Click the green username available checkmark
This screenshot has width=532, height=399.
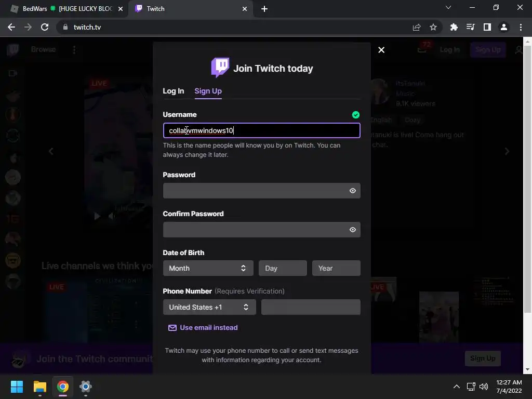tap(355, 115)
